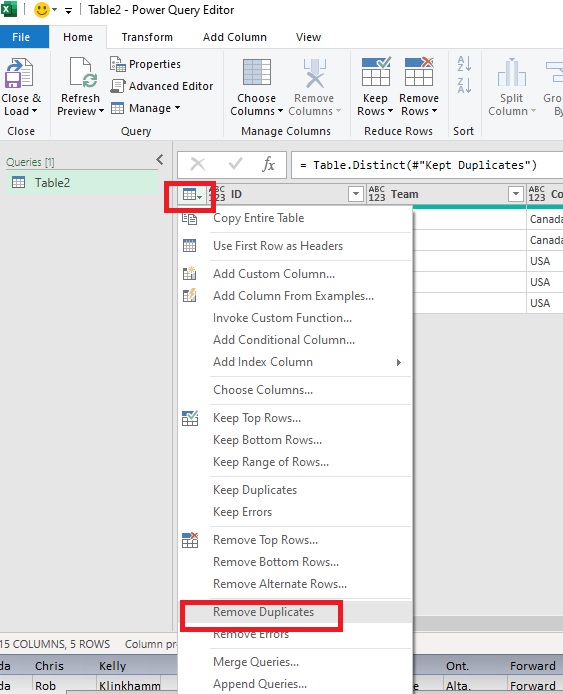Viewport: 563px width, 694px height.
Task: Switch to the Transform tab
Action: pyautogui.click(x=147, y=37)
